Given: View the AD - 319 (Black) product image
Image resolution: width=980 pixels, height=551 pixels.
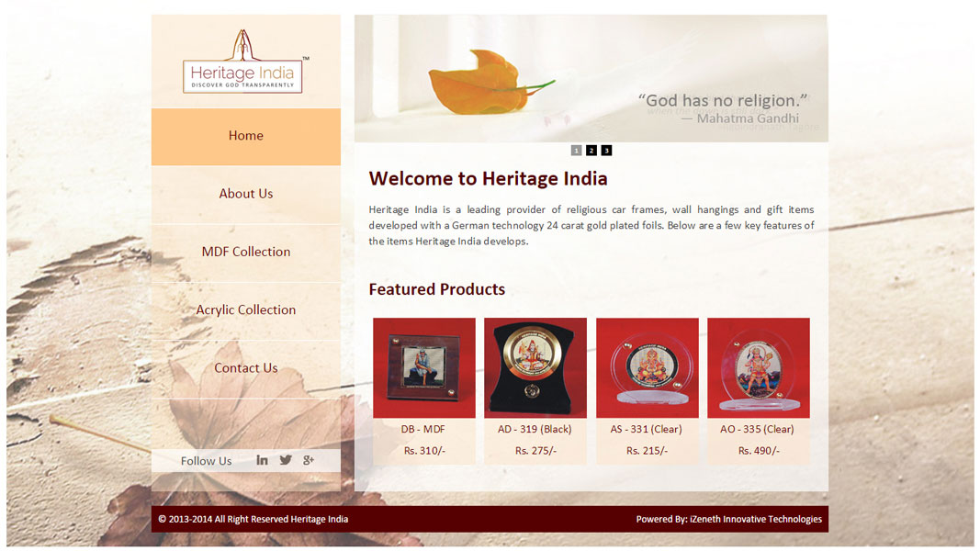Looking at the screenshot, I should coord(535,368).
